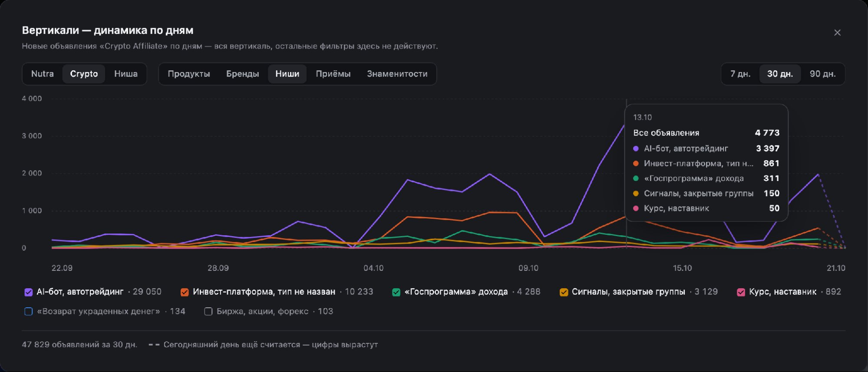
Task: Click the pink dot beside Курс, наставник in tooltip
Action: [x=636, y=208]
